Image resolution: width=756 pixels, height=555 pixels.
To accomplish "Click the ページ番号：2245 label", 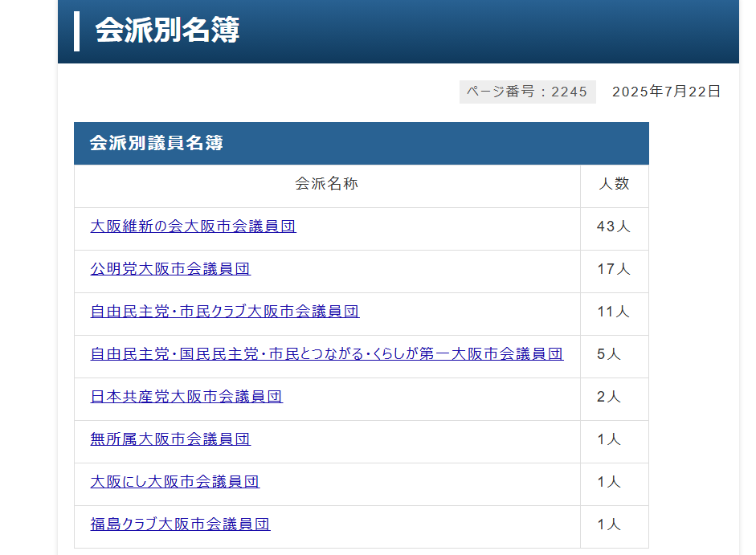I will tap(528, 92).
